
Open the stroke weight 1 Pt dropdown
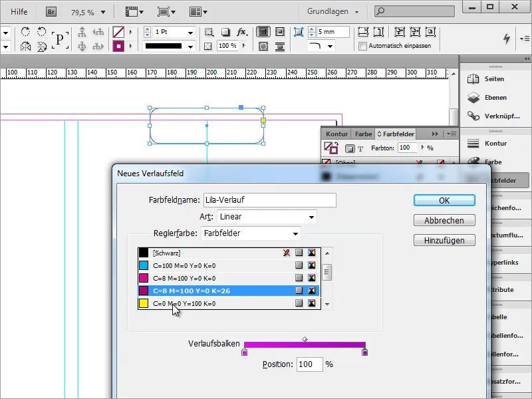coord(191,33)
